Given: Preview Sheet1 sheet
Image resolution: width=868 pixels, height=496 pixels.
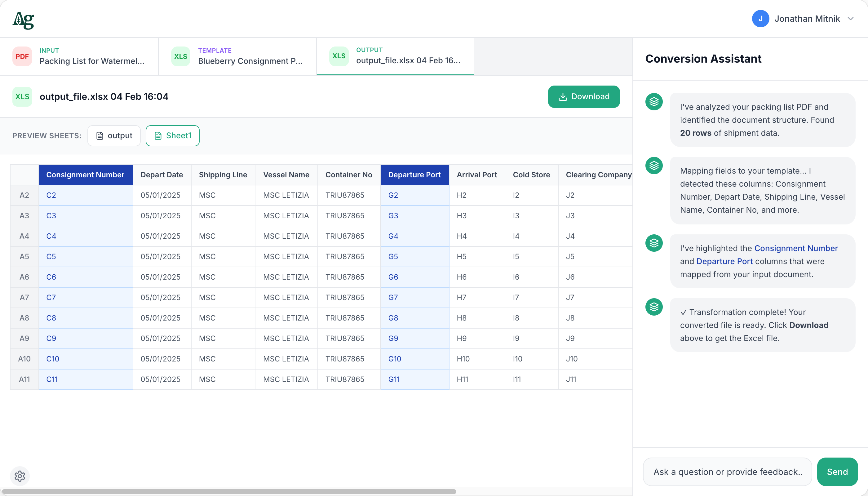Looking at the screenshot, I should click(x=173, y=135).
